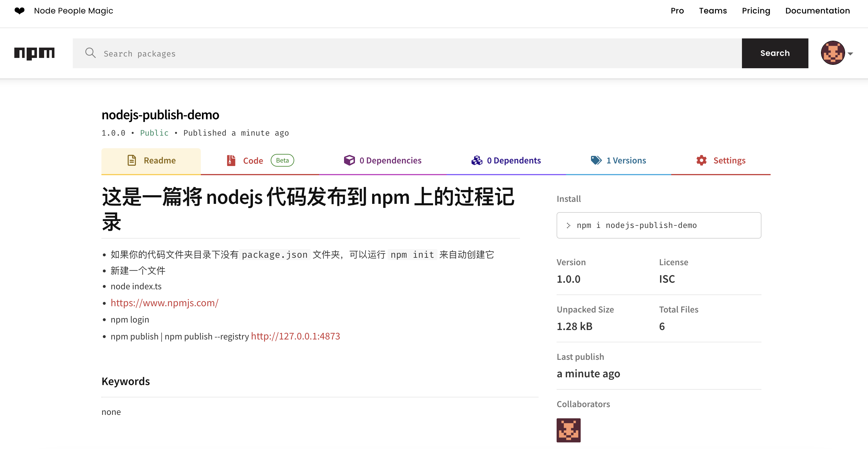Click the Last publish a minute ago value
Image resolution: width=868 pixels, height=449 pixels.
(588, 374)
